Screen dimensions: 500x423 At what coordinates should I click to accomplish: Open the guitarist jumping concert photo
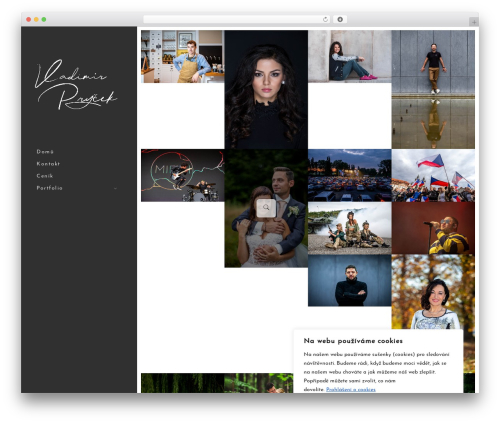coord(183,175)
